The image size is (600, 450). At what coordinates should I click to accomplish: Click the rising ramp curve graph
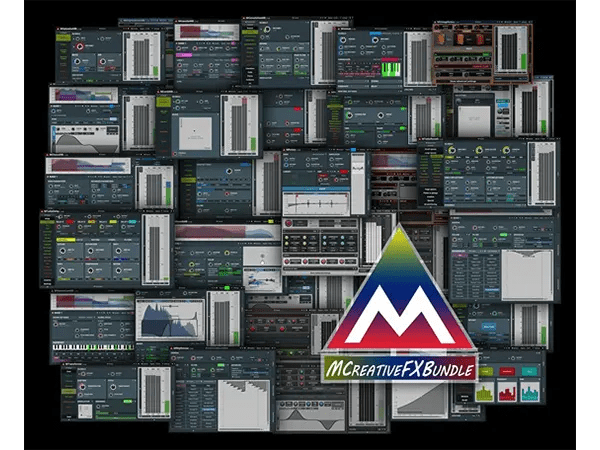[x=420, y=399]
